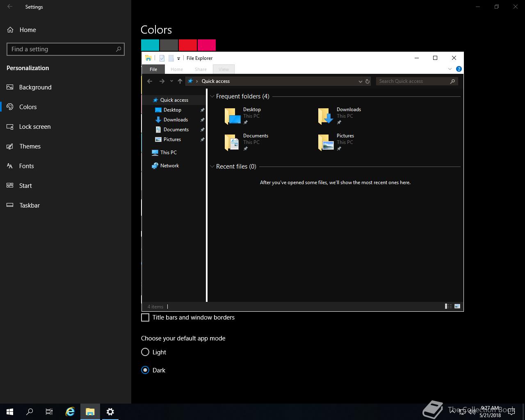Open Task View from the taskbar
525x420 pixels.
pyautogui.click(x=49, y=412)
